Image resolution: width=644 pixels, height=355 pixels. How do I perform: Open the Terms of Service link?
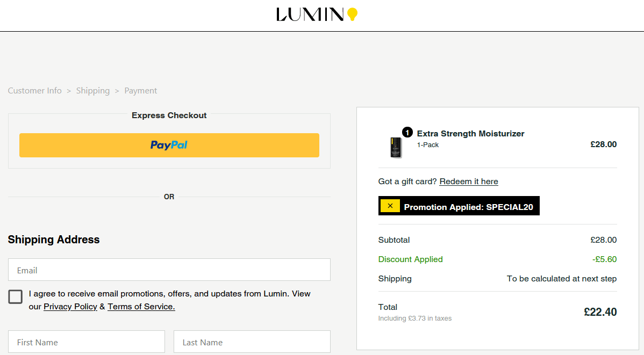(141, 307)
